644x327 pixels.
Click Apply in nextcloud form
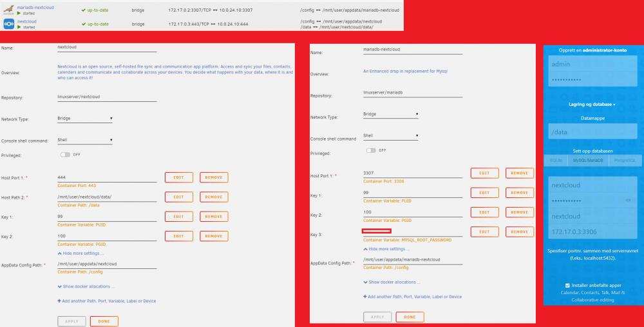pos(72,321)
